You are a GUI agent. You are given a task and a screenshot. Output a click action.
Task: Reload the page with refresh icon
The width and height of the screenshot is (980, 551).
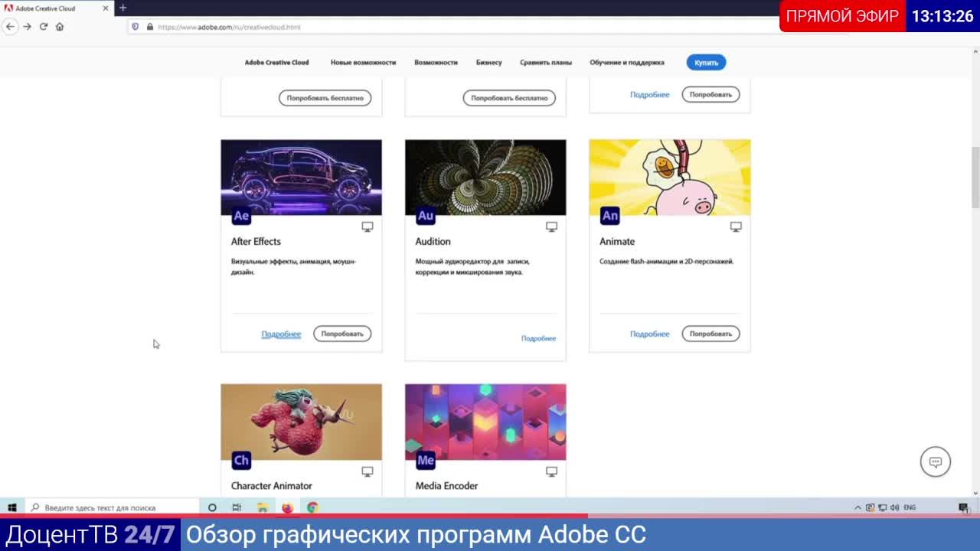tap(44, 27)
